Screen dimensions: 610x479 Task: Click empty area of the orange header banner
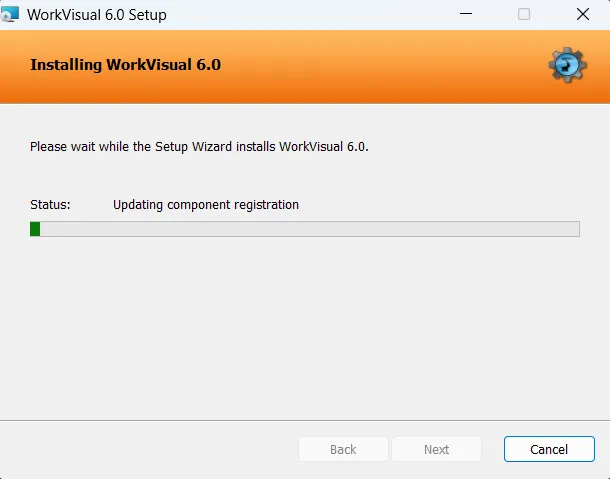(380, 65)
